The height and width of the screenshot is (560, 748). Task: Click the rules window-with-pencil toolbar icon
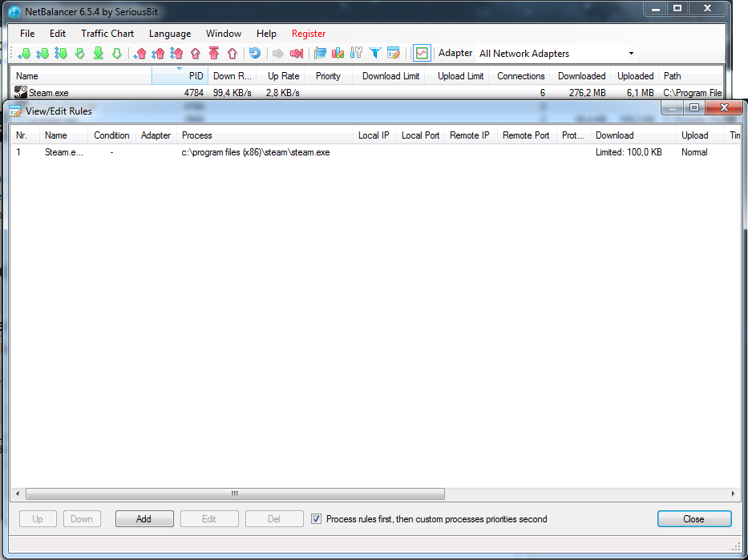click(x=394, y=54)
